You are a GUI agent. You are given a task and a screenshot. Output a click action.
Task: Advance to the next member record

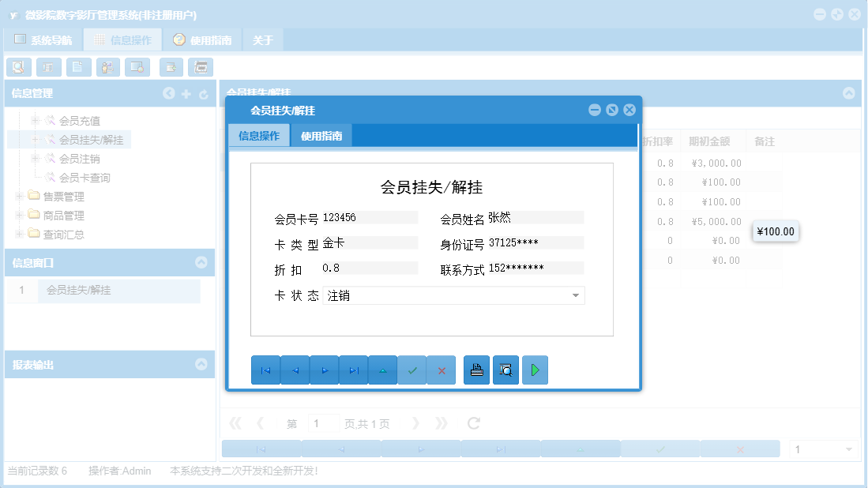click(x=325, y=370)
